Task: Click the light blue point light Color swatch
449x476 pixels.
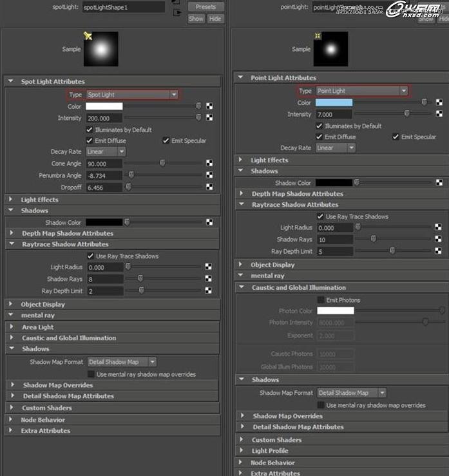Action: click(334, 102)
